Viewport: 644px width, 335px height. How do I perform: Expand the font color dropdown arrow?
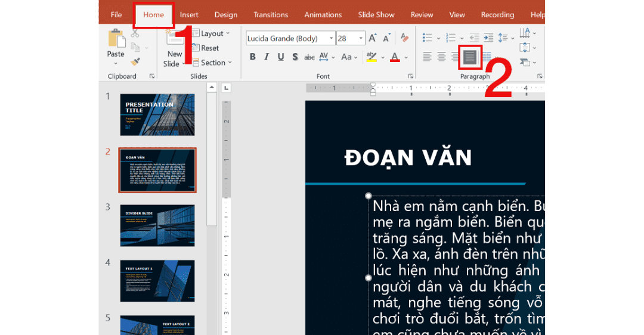pyautogui.click(x=406, y=57)
